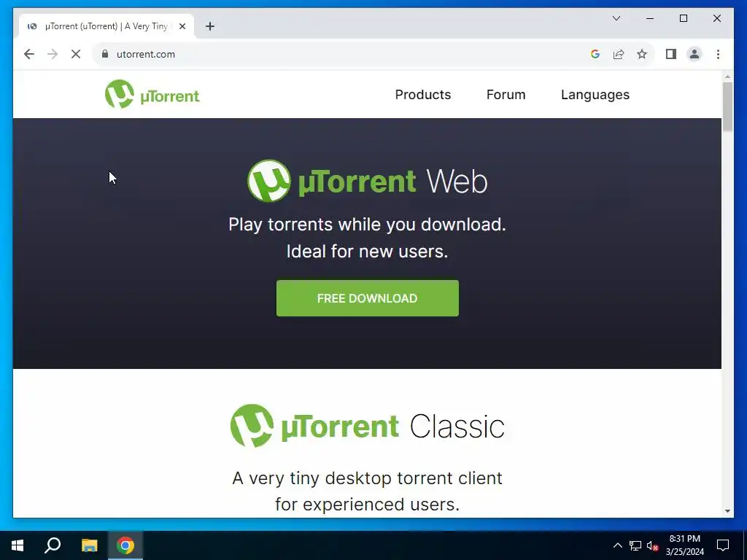Click 'for experienced users.' text
Viewport: 747px width, 560px height.
(368, 504)
